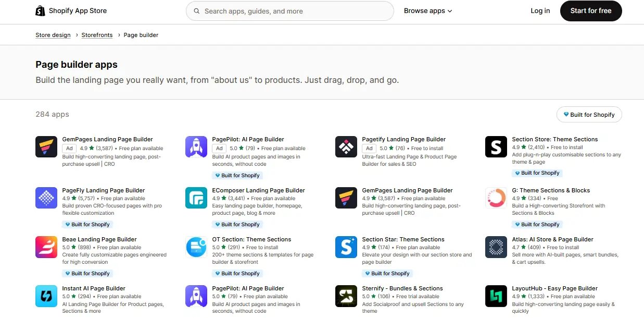Click the OT Section Theme Sections icon
644x318 pixels.
click(196, 247)
